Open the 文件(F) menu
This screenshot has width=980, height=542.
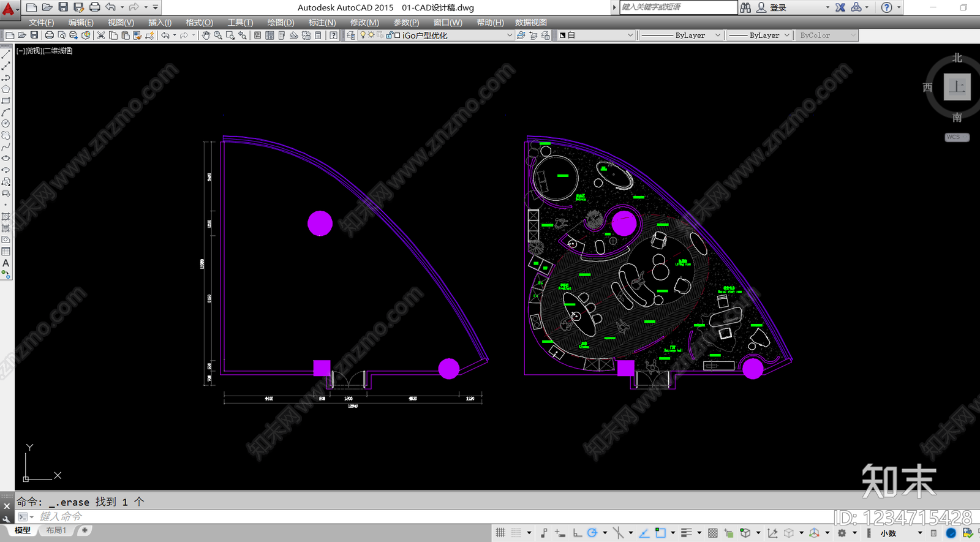point(41,23)
